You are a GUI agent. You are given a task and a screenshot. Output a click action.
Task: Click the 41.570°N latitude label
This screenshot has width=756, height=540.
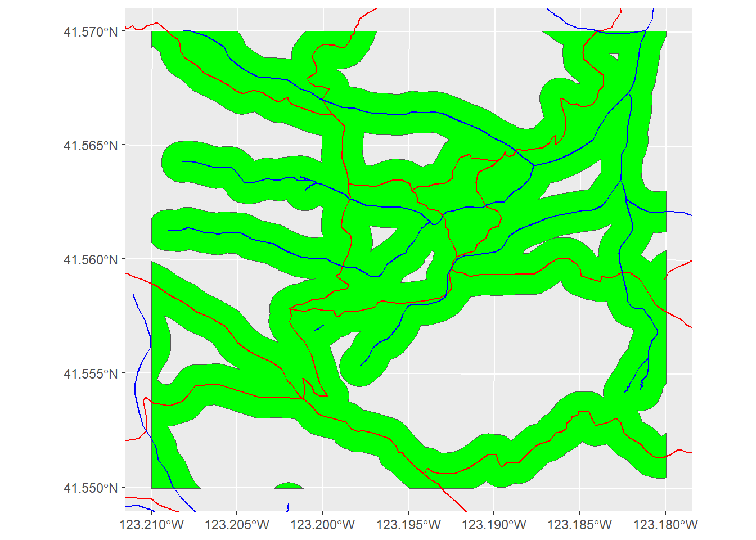[x=91, y=32]
